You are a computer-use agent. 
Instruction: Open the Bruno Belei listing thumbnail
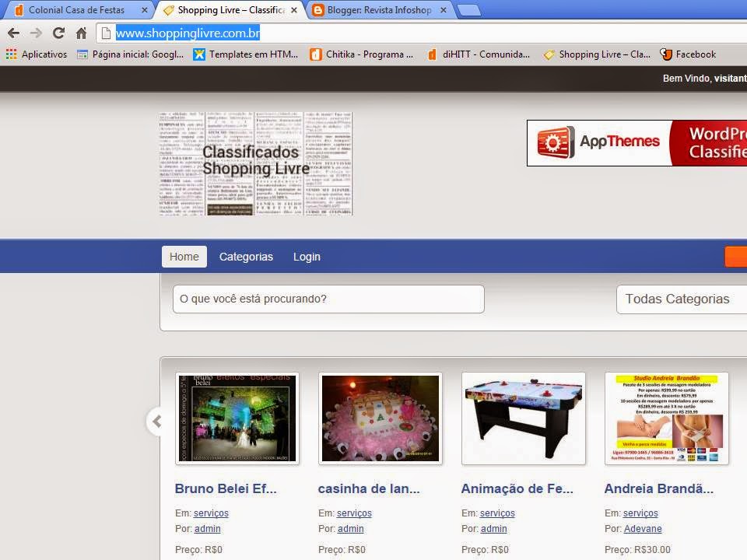click(237, 418)
